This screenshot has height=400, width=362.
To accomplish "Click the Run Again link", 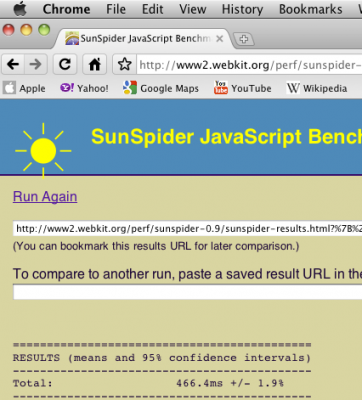I will point(45,196).
